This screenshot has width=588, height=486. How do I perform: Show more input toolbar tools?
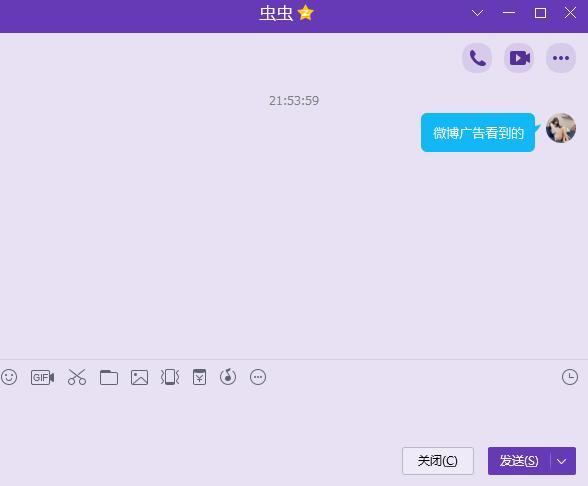258,377
